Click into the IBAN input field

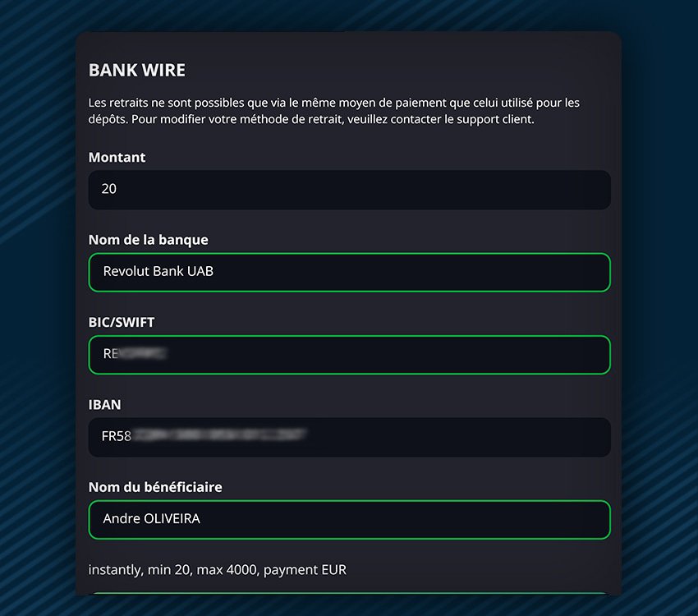[349, 437]
